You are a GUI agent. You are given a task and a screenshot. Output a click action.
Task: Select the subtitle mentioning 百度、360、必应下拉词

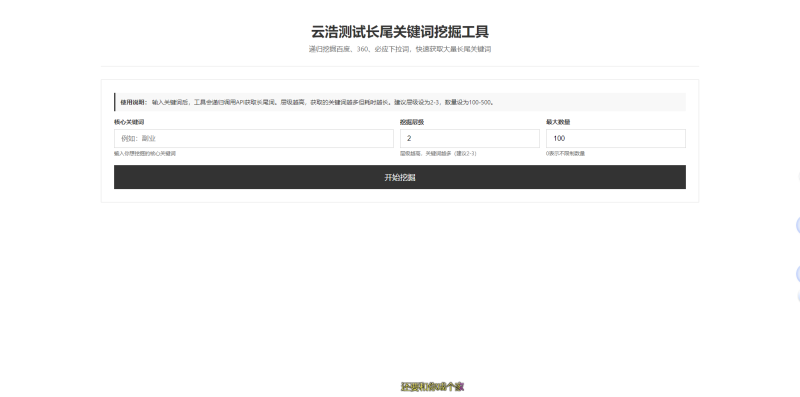[400, 49]
